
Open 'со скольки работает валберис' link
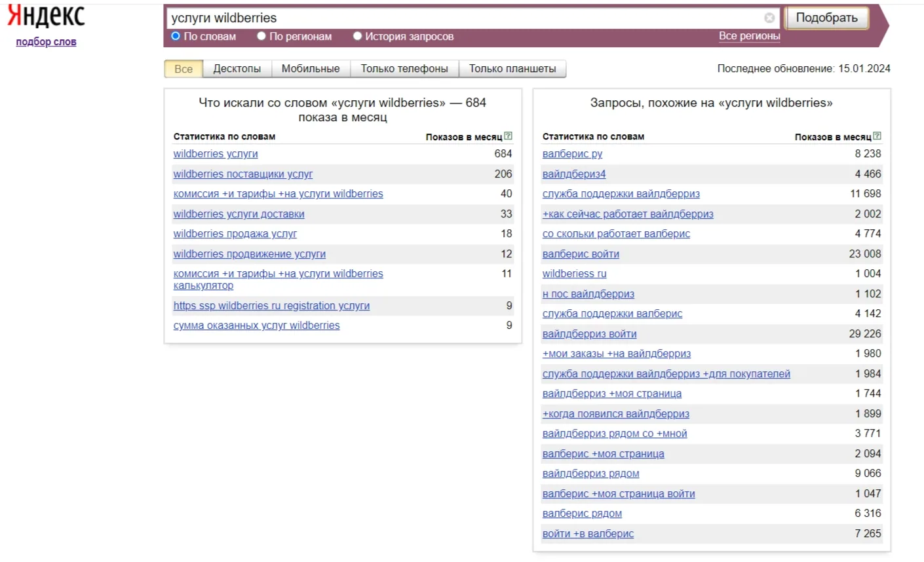click(x=616, y=234)
